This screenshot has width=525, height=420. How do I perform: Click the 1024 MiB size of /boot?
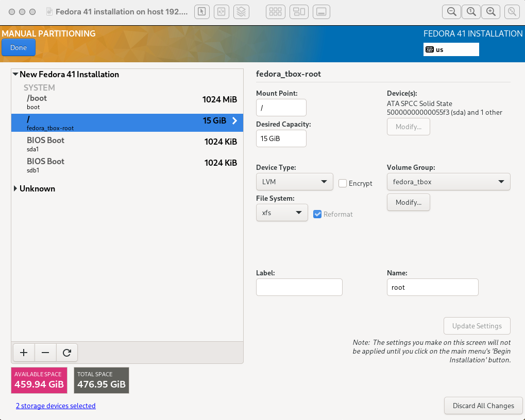pos(219,100)
